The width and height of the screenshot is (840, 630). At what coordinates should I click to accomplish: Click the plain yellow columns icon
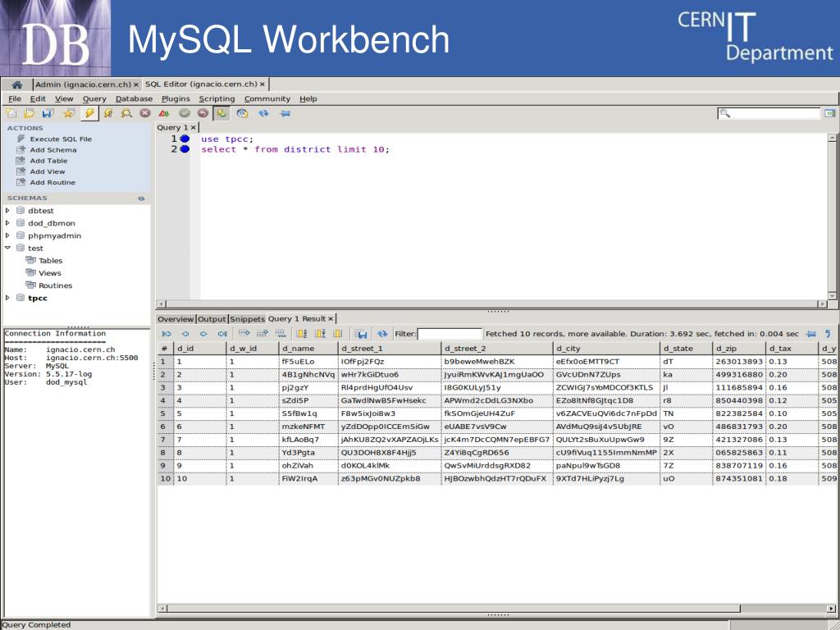point(337,334)
